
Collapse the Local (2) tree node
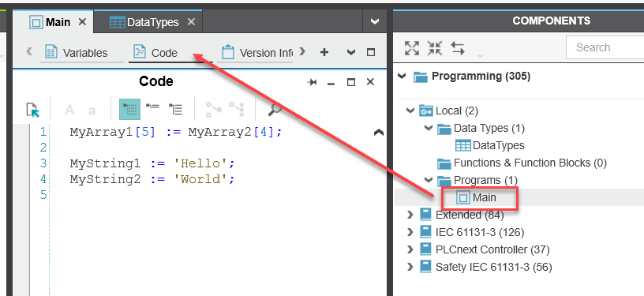[x=410, y=111]
